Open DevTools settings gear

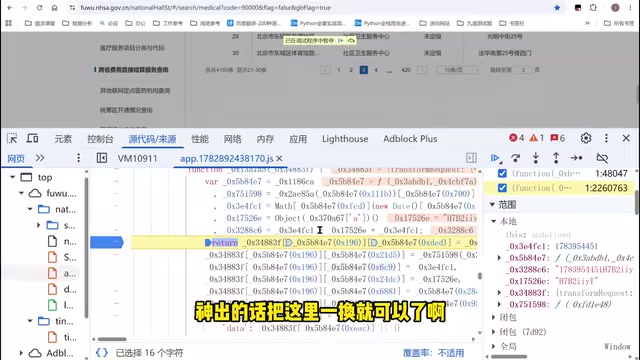coord(586,138)
